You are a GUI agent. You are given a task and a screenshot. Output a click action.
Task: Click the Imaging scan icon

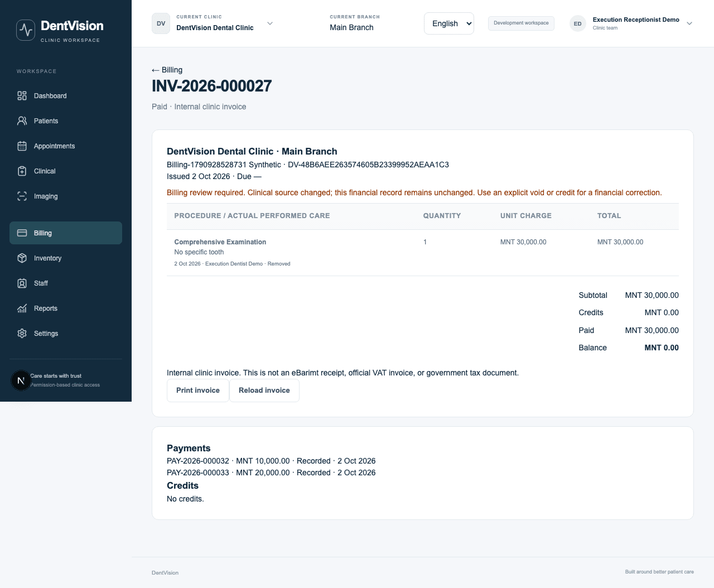22,196
